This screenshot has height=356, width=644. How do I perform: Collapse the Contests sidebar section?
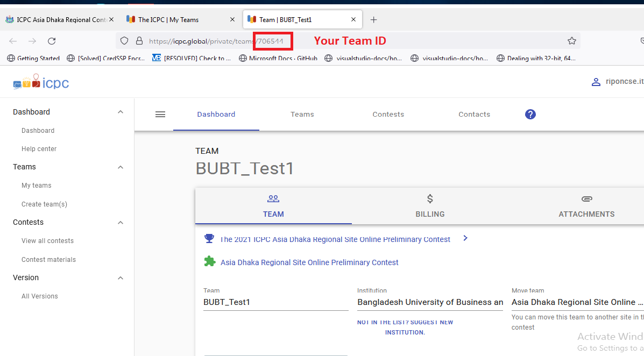point(121,223)
